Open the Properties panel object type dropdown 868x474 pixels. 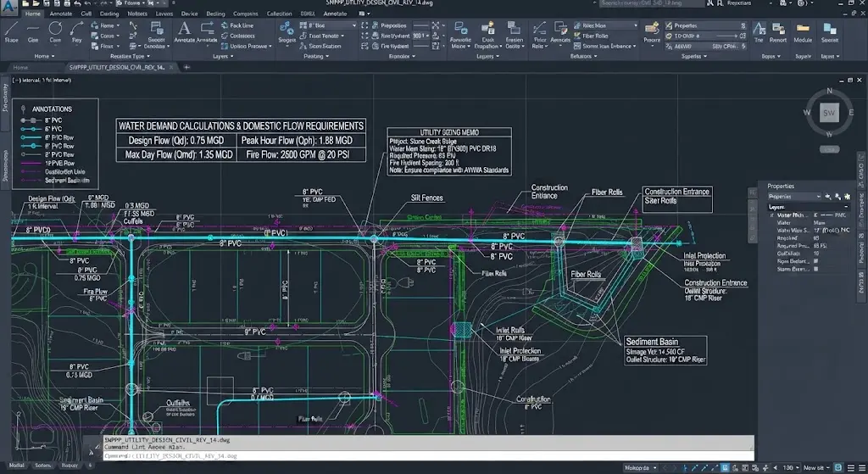pos(793,197)
